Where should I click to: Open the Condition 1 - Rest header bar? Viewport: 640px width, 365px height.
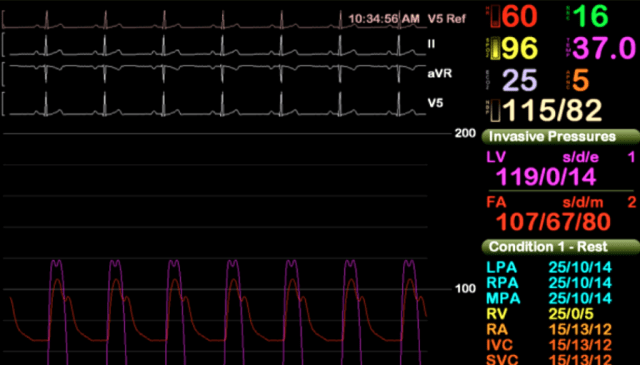tap(561, 247)
